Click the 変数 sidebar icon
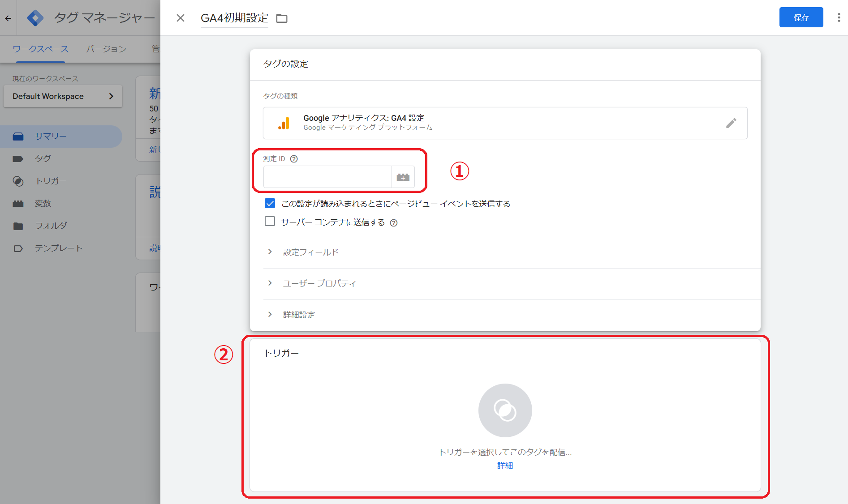Screen dimensions: 848x504 [x=18, y=204]
